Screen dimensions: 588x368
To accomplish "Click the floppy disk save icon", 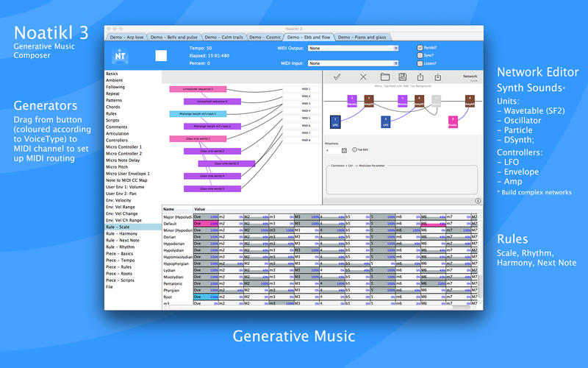I will pyautogui.click(x=402, y=77).
